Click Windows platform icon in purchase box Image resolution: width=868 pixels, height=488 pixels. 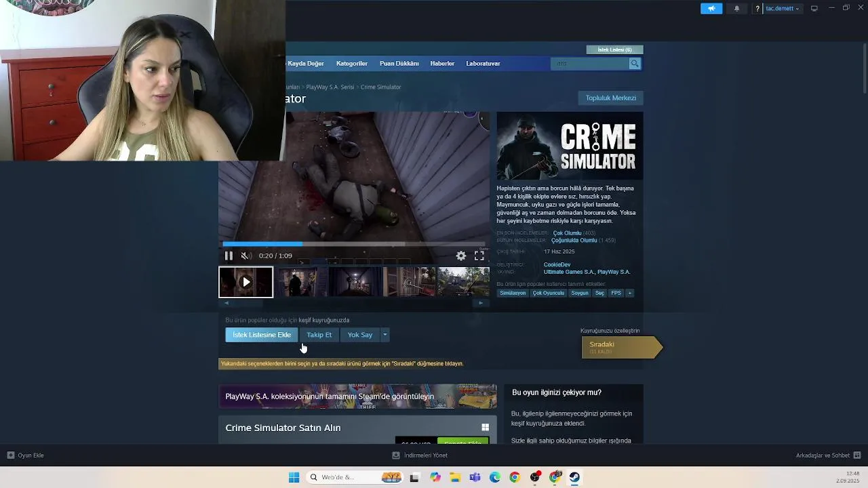pos(485,428)
